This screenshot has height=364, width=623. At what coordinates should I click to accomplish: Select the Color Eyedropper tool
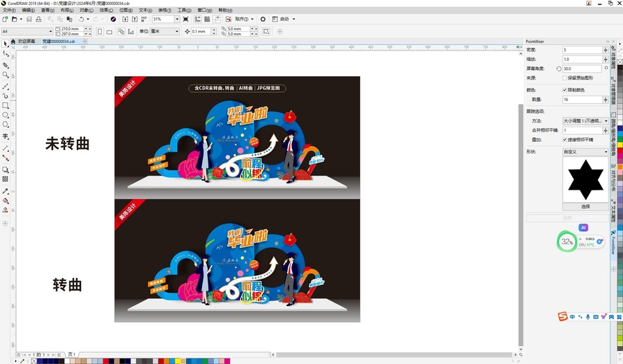pos(5,191)
